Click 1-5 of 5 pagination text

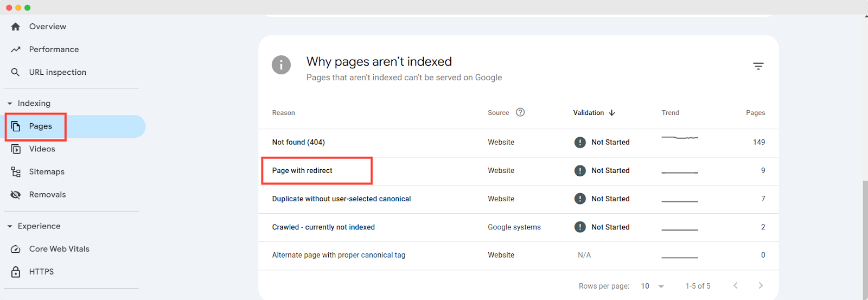click(698, 286)
